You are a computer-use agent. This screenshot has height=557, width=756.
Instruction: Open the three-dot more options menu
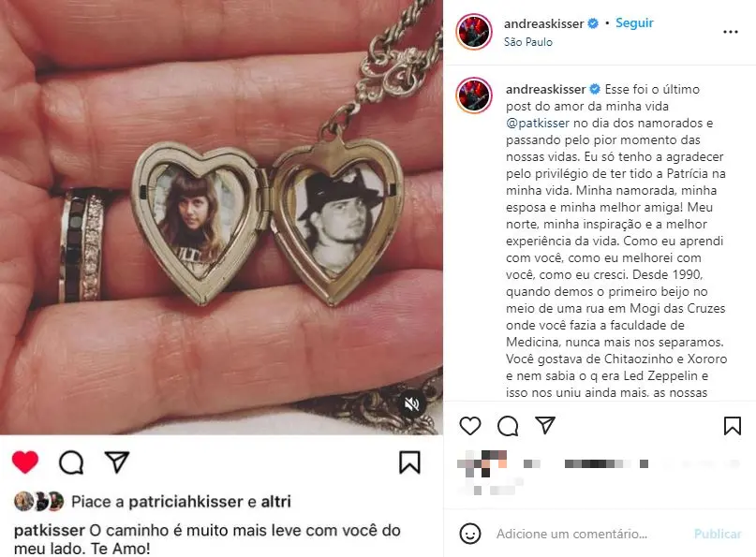(731, 32)
